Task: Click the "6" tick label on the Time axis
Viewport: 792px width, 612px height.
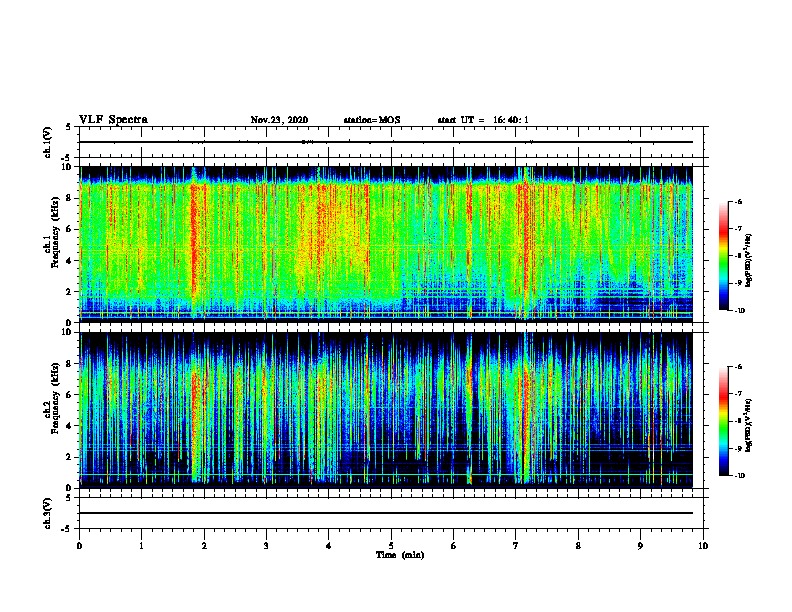Action: pyautogui.click(x=454, y=546)
